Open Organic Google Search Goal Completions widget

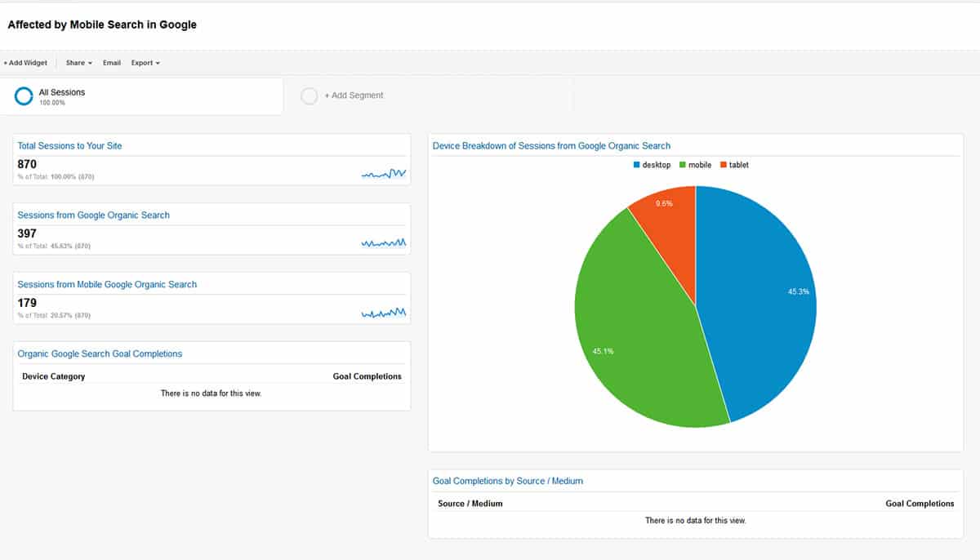(100, 353)
